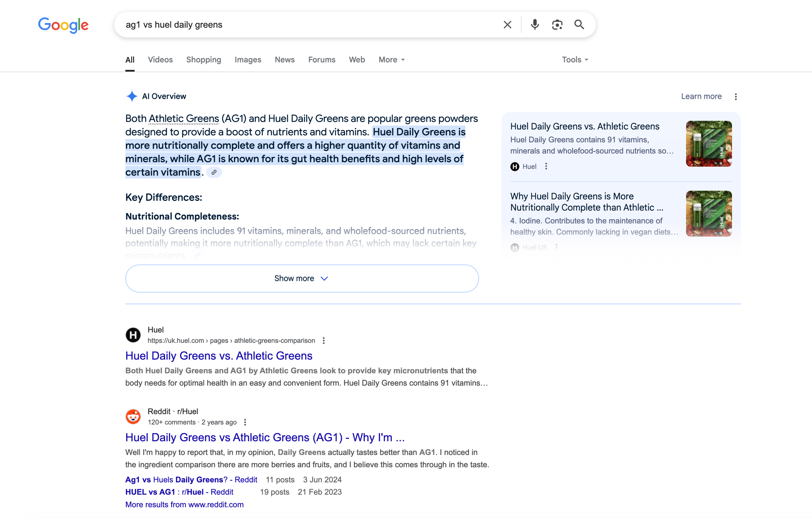812x519 pixels.
Task: Click the Google logo
Action: [63, 25]
